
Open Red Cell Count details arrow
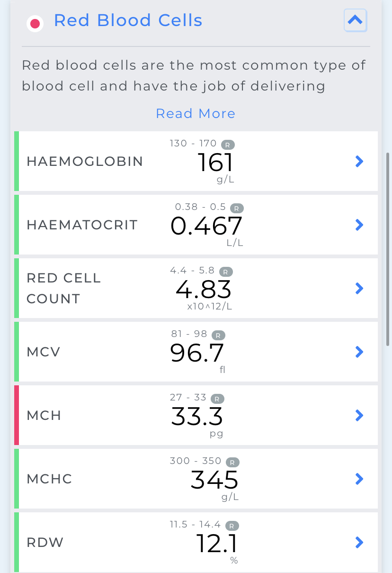click(x=359, y=288)
